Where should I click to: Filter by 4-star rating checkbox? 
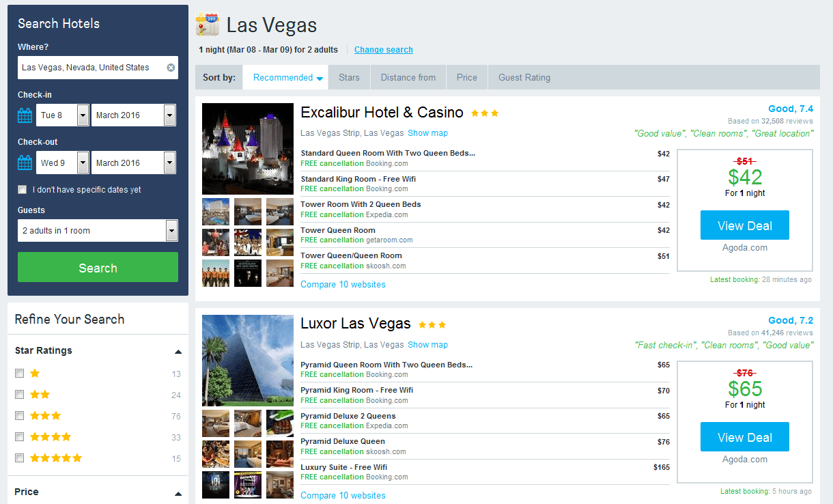[20, 437]
